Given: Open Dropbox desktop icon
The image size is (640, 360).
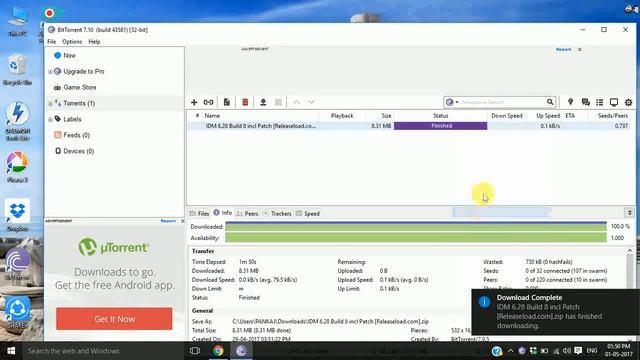Looking at the screenshot, I should tap(18, 216).
